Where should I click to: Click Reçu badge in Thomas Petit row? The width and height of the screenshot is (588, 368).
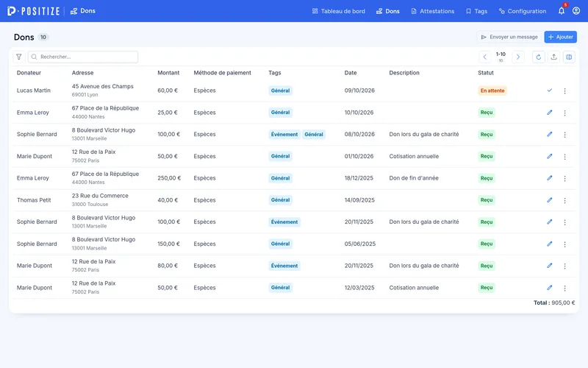487,200
